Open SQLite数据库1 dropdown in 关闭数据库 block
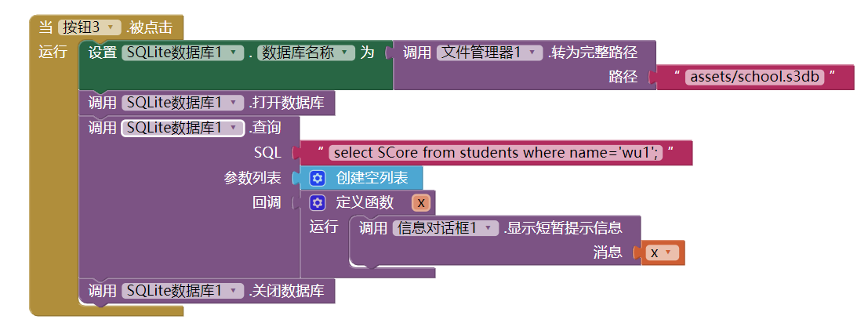This screenshot has height=323, width=868. 183,291
